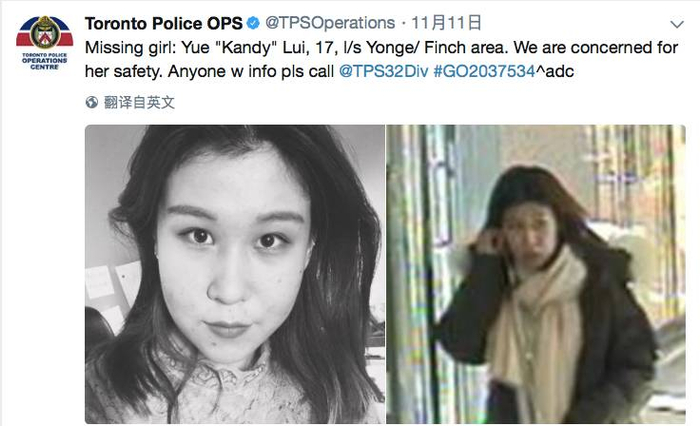700x426 pixels.
Task: Open the Toronto Police crest avatar
Action: tap(45, 33)
